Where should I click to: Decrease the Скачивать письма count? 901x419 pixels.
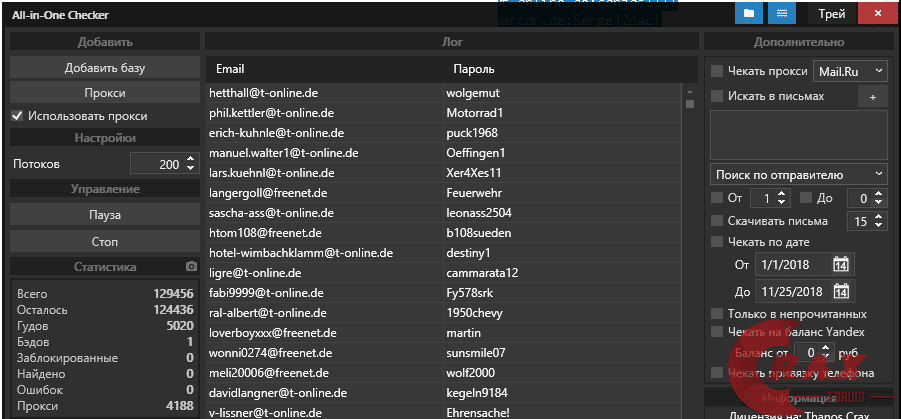pos(877,225)
